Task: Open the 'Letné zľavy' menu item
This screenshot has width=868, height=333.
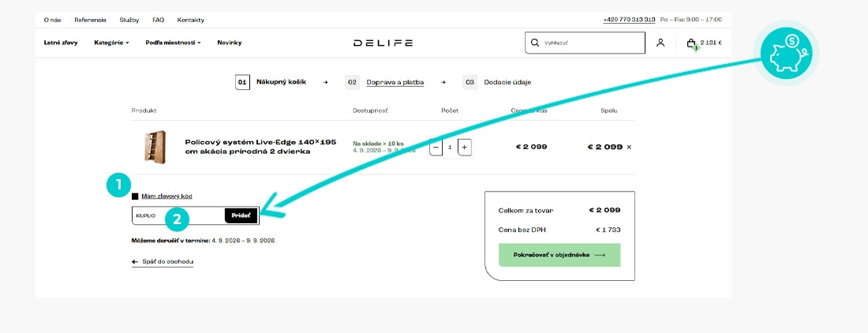Action: [61, 43]
